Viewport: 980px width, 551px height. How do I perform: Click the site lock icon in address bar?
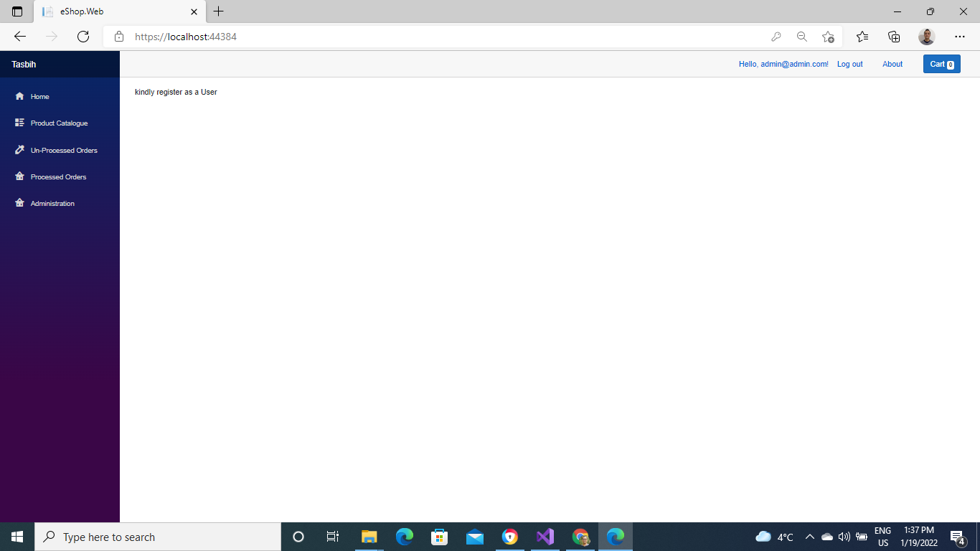point(119,37)
